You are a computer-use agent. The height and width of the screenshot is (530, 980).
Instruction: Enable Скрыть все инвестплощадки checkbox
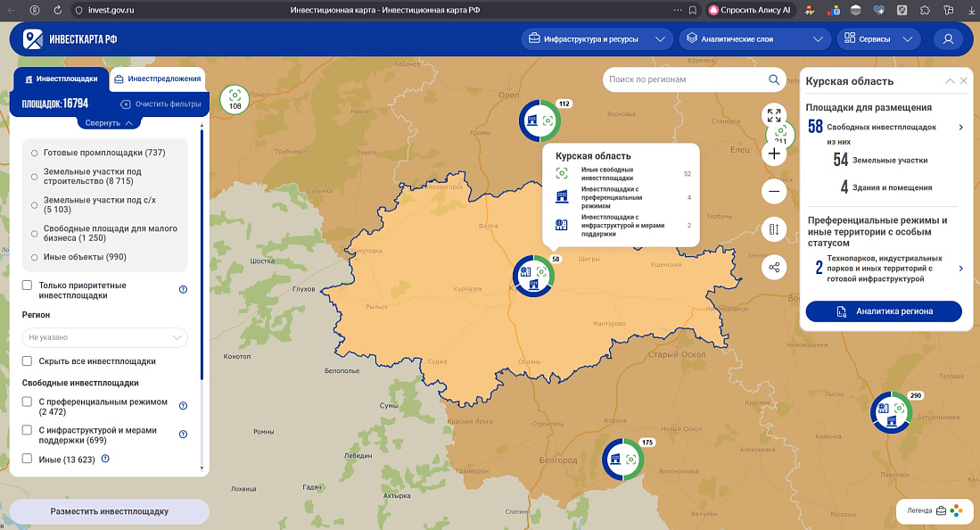pyautogui.click(x=28, y=361)
